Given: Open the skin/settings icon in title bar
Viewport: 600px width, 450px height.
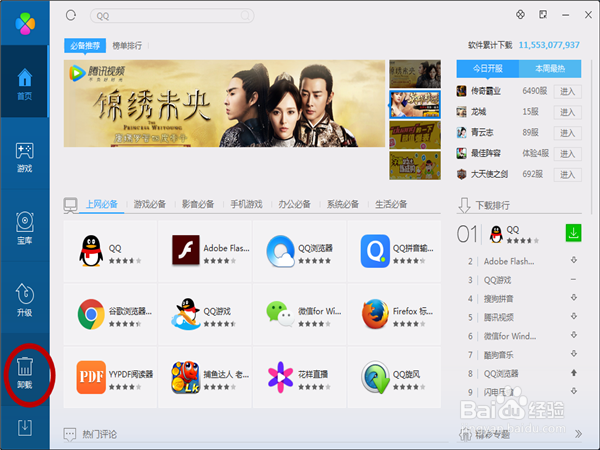Looking at the screenshot, I should click(520, 15).
